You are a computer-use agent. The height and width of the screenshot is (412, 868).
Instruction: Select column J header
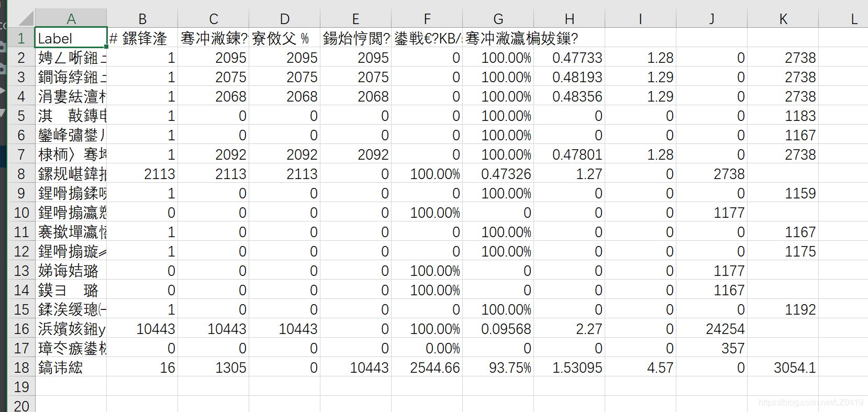point(712,19)
